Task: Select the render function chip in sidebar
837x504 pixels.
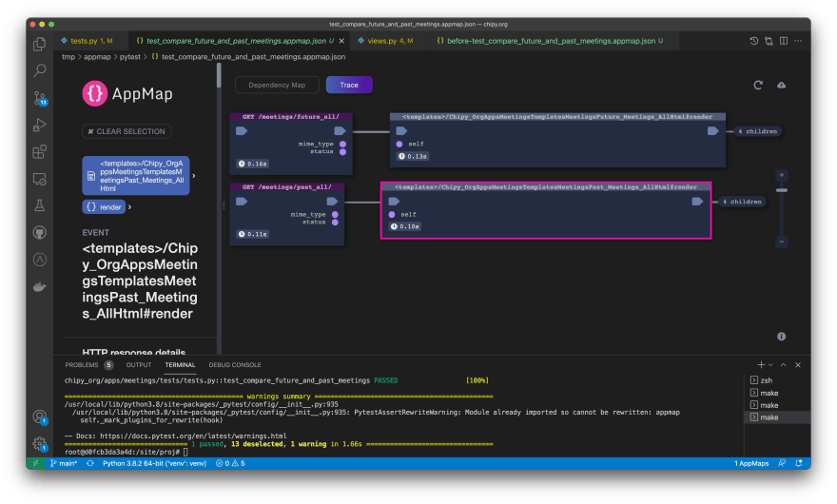Action: (104, 207)
